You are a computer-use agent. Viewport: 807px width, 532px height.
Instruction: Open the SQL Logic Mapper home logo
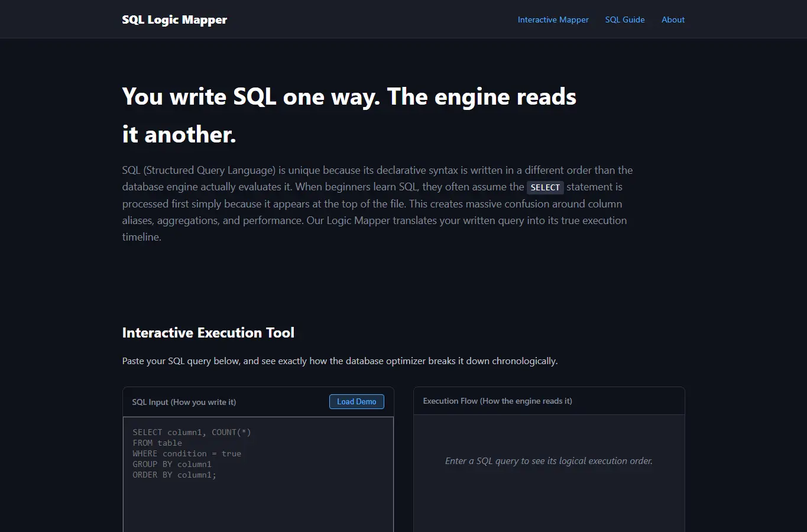pyautogui.click(x=174, y=20)
